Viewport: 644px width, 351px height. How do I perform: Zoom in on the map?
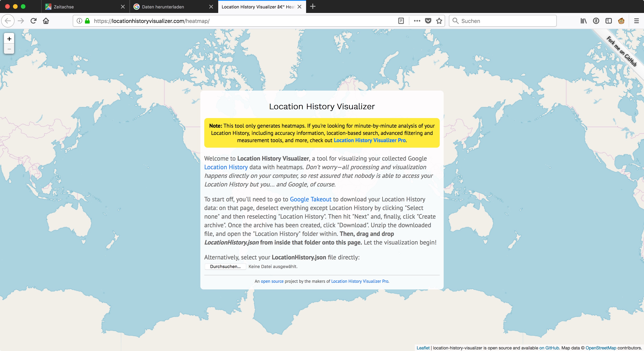[x=9, y=39]
